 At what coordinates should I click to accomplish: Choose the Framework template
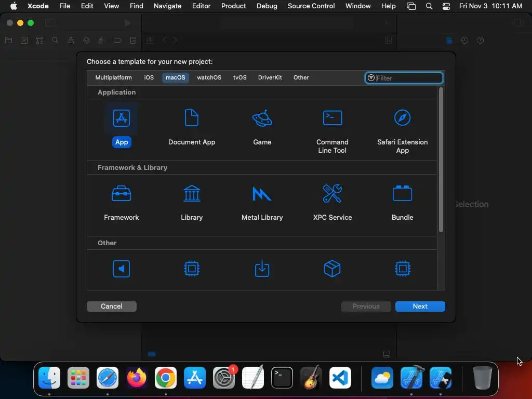click(x=121, y=203)
